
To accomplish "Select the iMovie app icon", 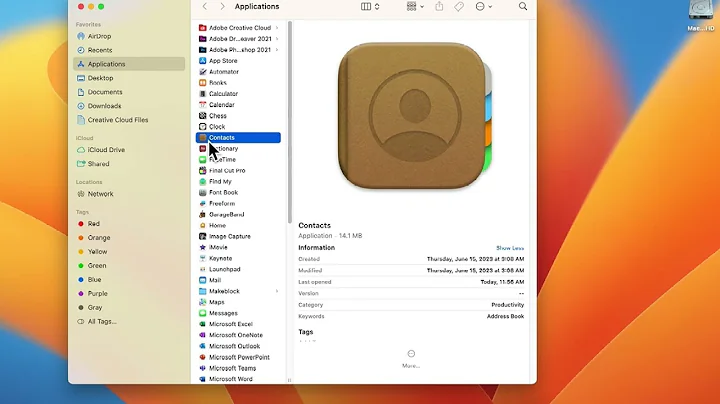I will (x=202, y=247).
